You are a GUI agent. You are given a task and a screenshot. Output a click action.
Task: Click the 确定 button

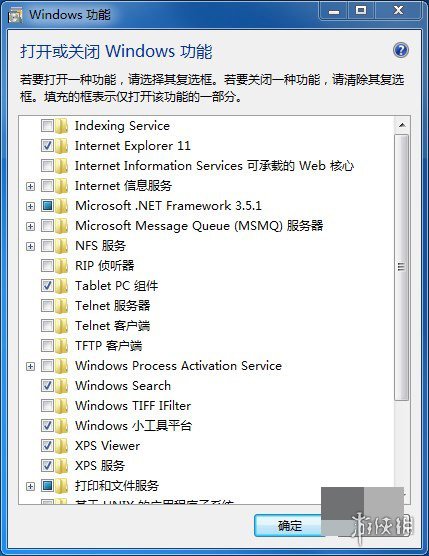(x=290, y=526)
